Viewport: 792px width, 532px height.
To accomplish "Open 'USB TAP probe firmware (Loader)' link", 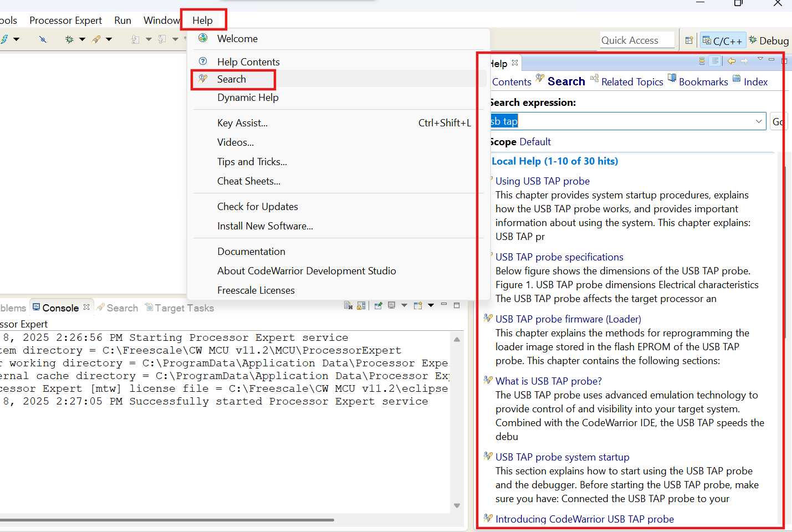I will click(568, 319).
